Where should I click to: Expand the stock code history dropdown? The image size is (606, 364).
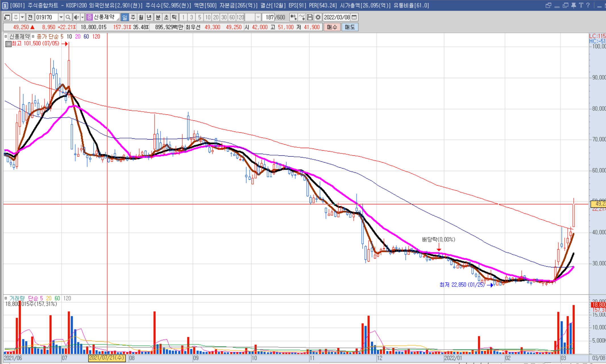[x=61, y=17]
